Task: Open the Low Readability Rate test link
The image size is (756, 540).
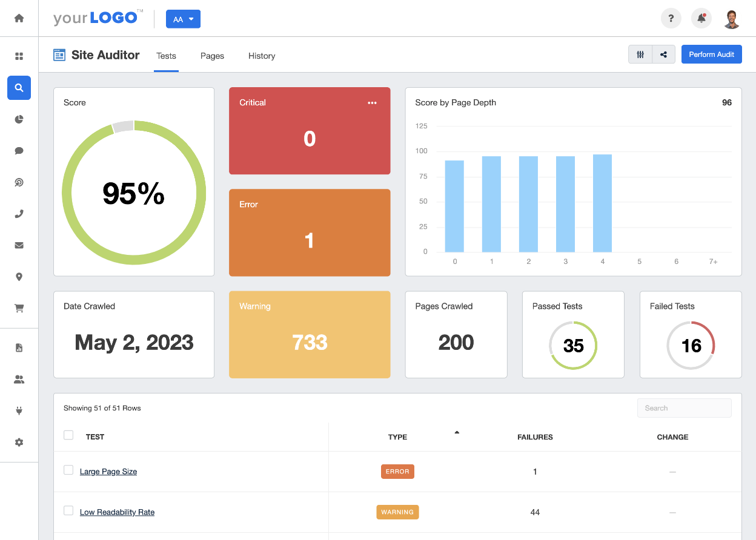Action: [x=117, y=512]
